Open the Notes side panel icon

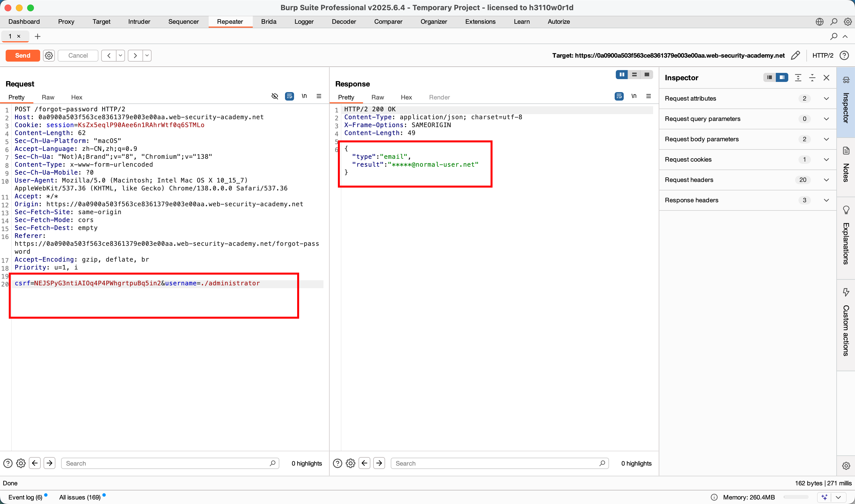[846, 151]
